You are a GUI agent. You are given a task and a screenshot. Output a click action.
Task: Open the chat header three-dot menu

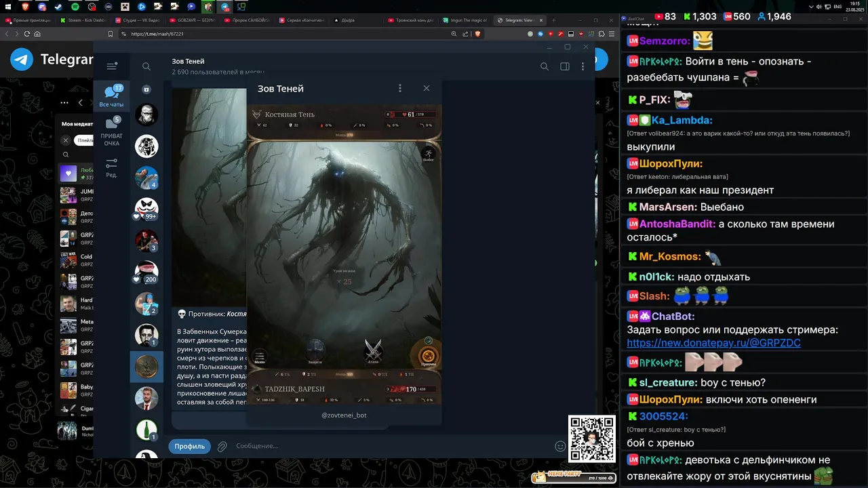tap(583, 66)
